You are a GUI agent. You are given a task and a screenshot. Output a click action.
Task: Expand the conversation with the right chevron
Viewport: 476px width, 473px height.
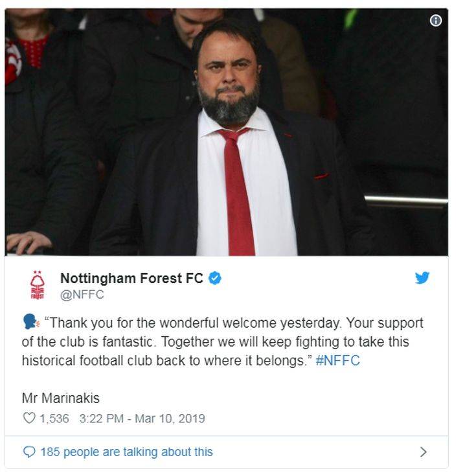tap(424, 452)
